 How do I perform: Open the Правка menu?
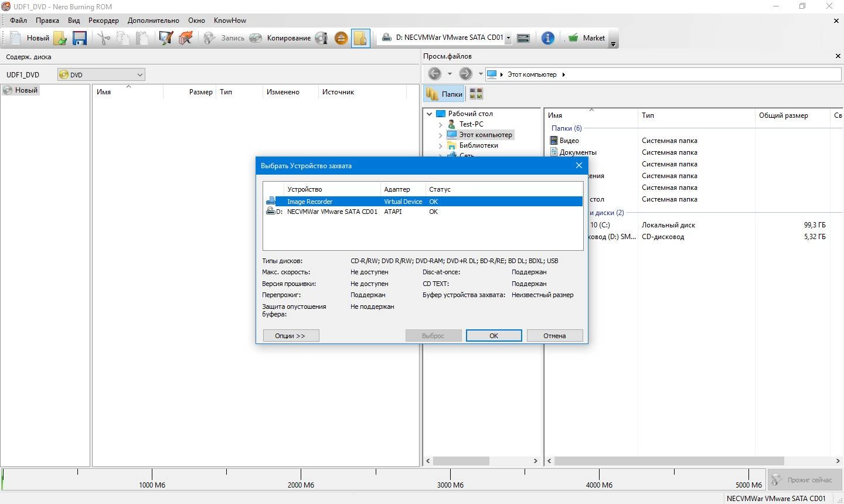(47, 20)
